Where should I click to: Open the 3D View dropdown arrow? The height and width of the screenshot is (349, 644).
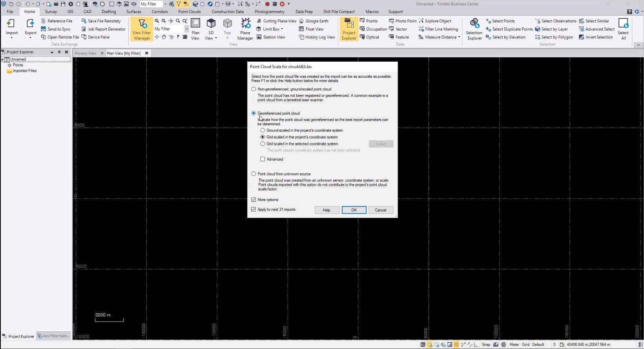tap(216, 38)
